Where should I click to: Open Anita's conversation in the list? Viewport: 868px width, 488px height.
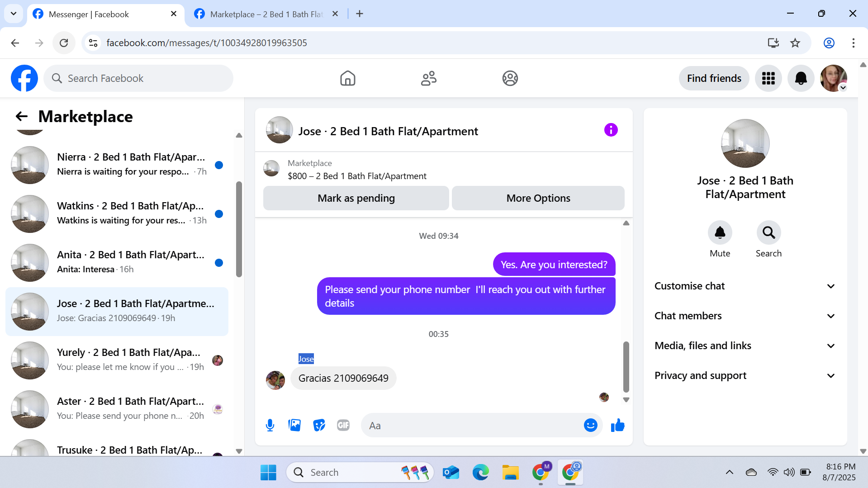click(117, 262)
